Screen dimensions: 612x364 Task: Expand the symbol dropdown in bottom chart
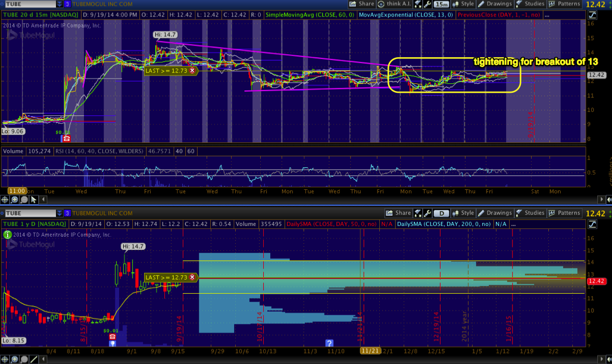[x=60, y=213]
